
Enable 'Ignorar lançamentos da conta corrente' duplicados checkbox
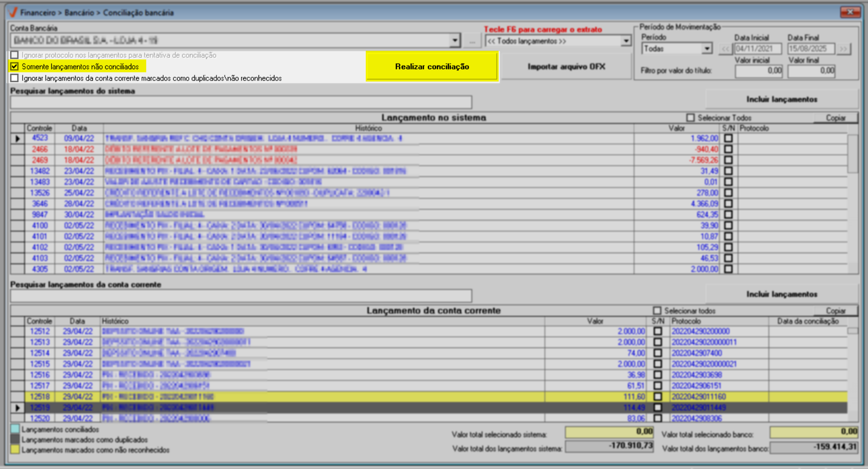click(14, 78)
